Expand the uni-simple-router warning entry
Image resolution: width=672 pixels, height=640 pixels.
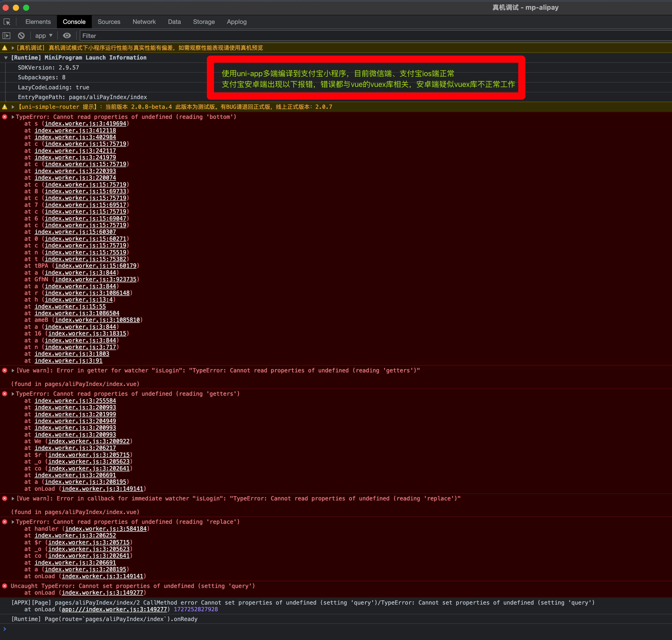click(x=13, y=107)
